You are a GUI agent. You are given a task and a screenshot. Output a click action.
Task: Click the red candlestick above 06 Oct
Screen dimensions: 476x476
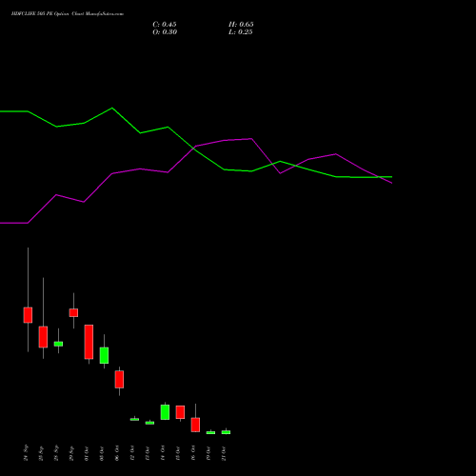[119, 379]
